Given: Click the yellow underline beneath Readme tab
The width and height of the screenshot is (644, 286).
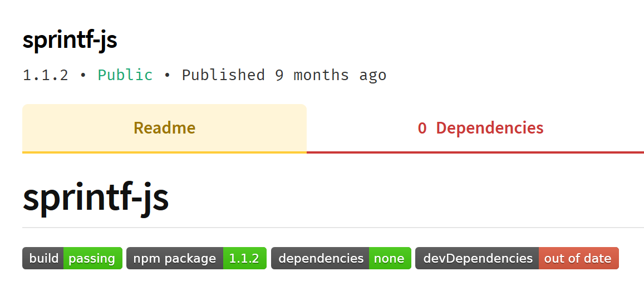Looking at the screenshot, I should pos(164,152).
